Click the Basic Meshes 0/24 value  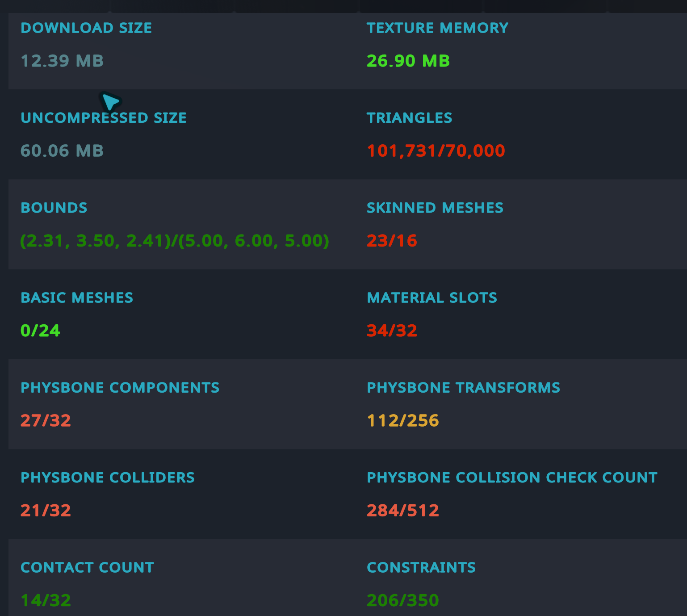pyautogui.click(x=40, y=331)
